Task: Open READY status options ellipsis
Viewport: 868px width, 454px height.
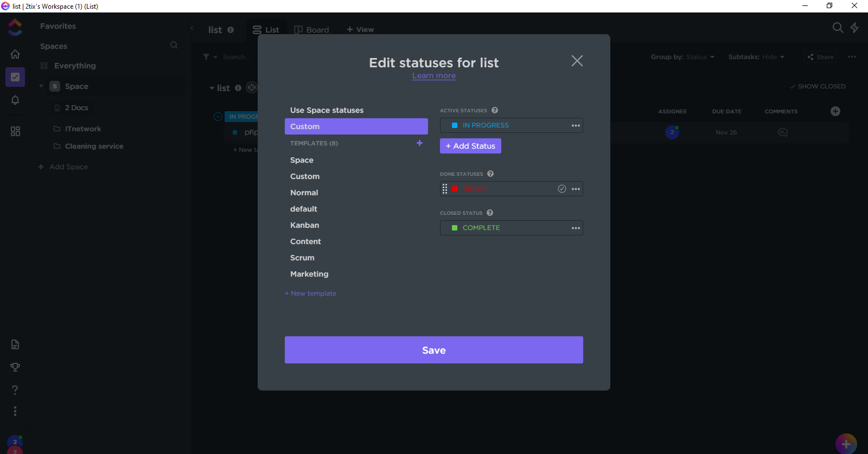Action: (x=576, y=189)
